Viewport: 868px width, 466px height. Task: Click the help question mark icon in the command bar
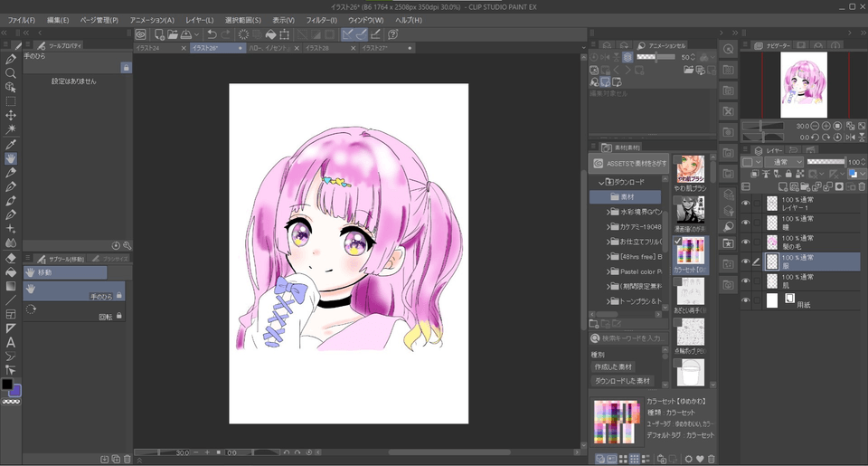393,34
